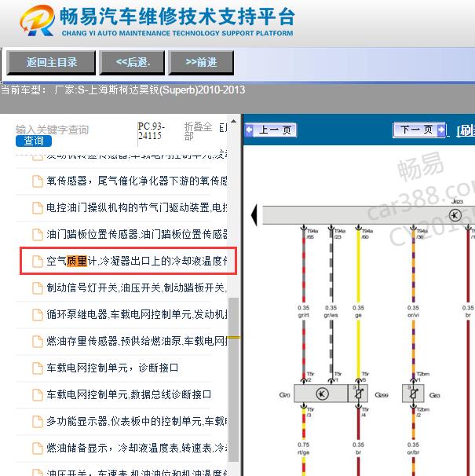Click the black left-pointing diagram continuation arrow
475x476 pixels.
[x=254, y=215]
